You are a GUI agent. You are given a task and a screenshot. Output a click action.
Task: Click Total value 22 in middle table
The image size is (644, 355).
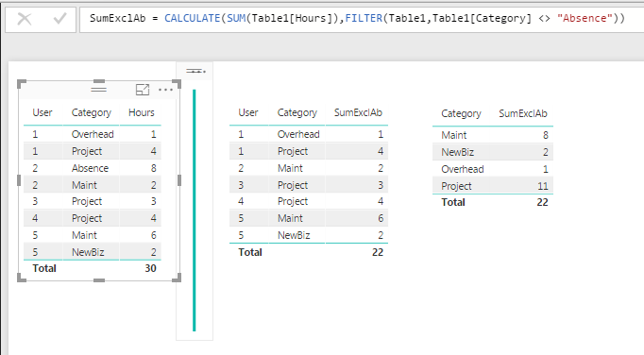point(378,252)
